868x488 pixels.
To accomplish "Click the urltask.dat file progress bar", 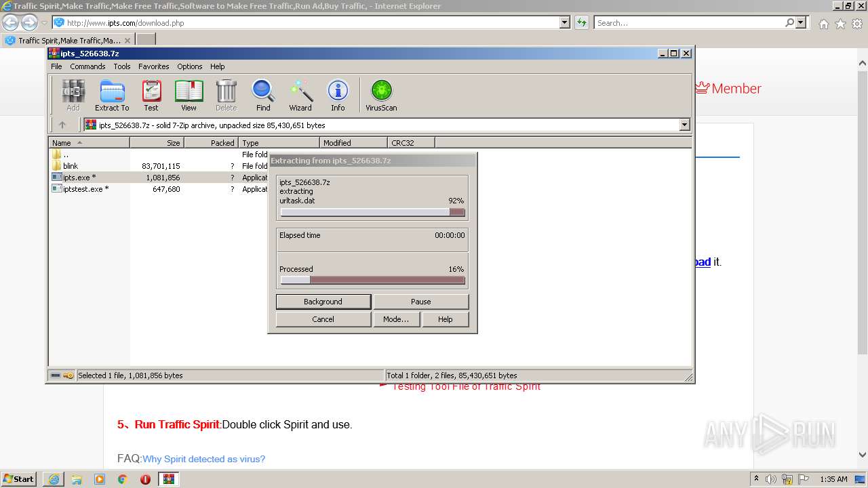I will click(372, 212).
